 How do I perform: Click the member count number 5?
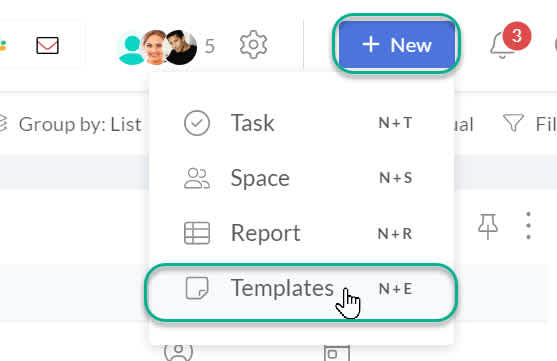click(210, 47)
